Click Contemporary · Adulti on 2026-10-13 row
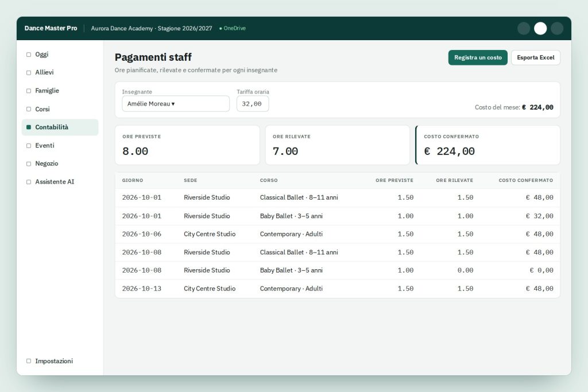Viewport: 588px width, 392px height. coord(291,289)
